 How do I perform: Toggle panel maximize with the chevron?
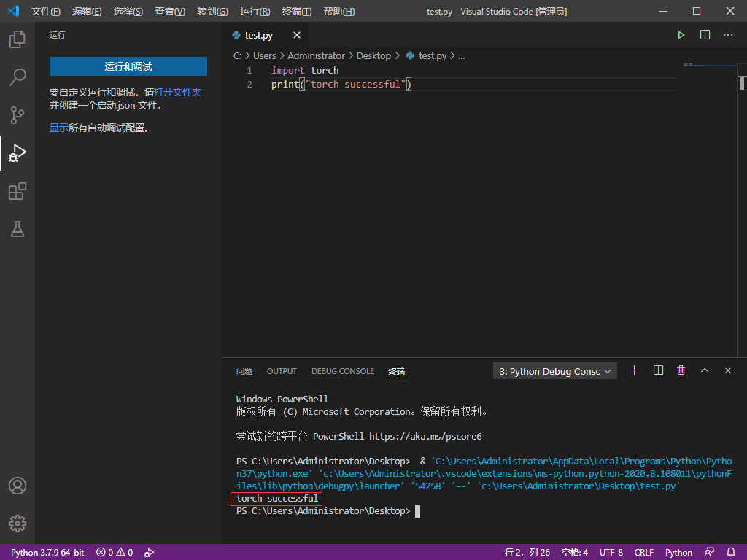point(704,370)
